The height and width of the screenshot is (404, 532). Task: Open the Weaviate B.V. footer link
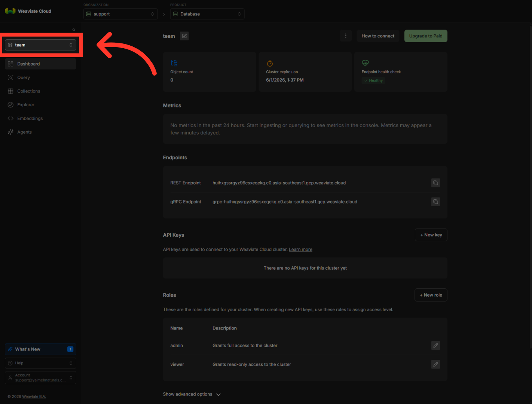(x=34, y=397)
